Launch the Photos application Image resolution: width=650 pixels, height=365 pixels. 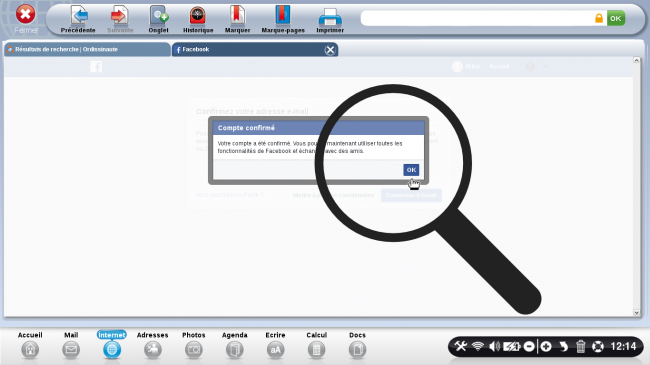[194, 345]
